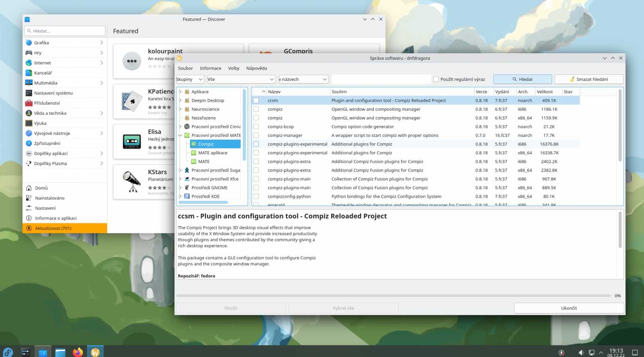Open the Informace menu
The image size is (644, 357).
[x=211, y=68]
